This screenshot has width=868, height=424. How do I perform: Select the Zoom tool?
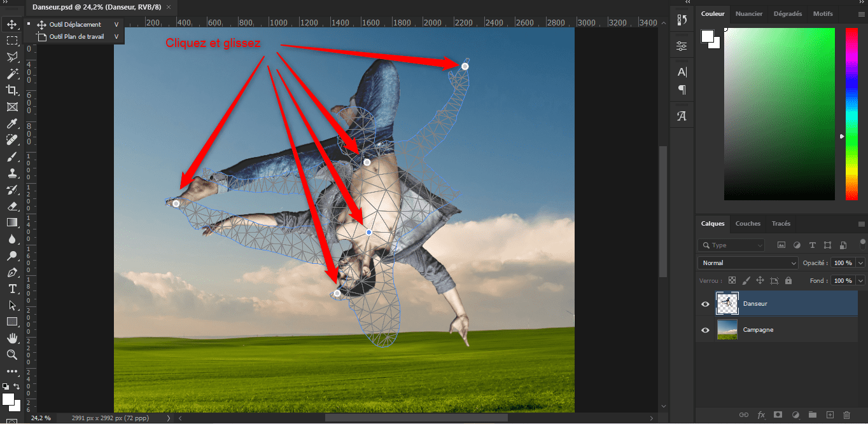click(11, 355)
